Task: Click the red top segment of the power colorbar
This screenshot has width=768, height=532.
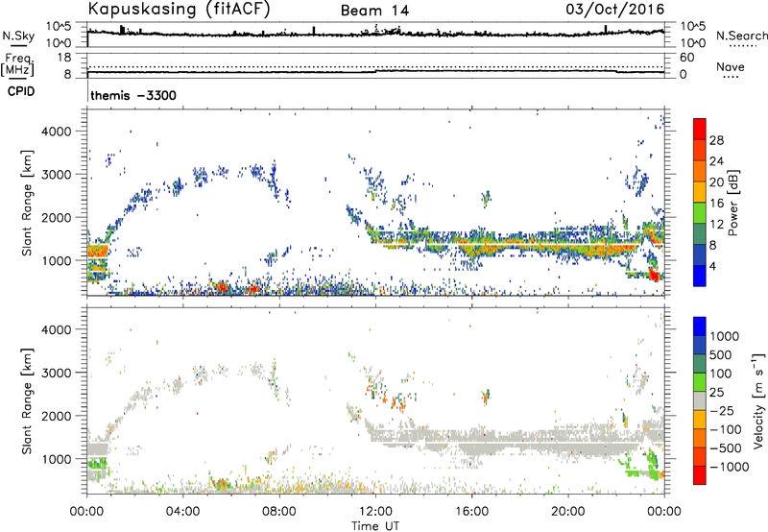Action: (700, 129)
